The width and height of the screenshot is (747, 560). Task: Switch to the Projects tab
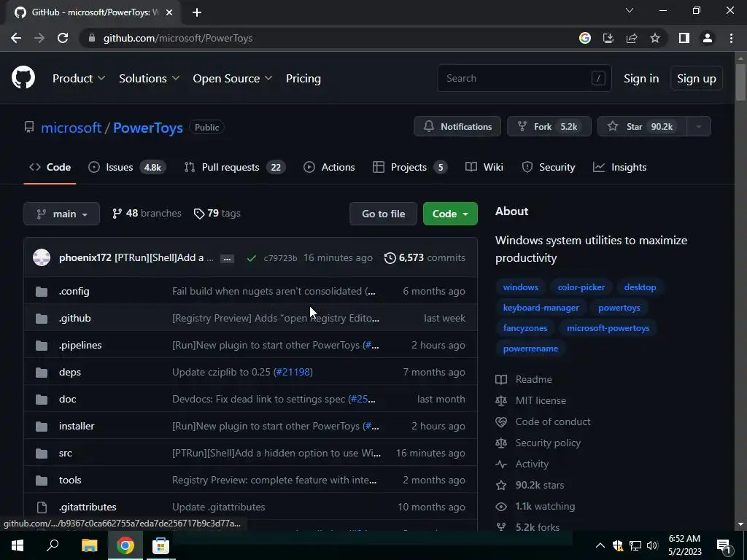click(410, 167)
